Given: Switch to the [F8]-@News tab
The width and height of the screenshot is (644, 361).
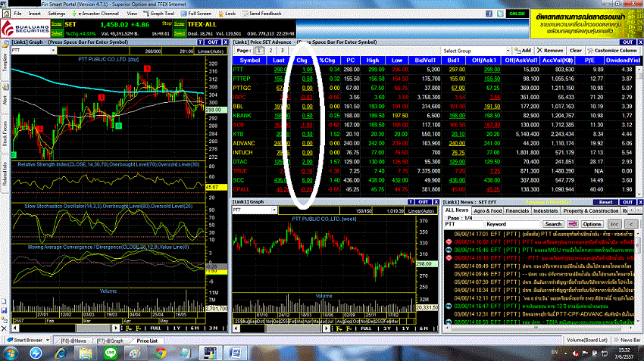Looking at the screenshot, I should pyautogui.click(x=73, y=341).
